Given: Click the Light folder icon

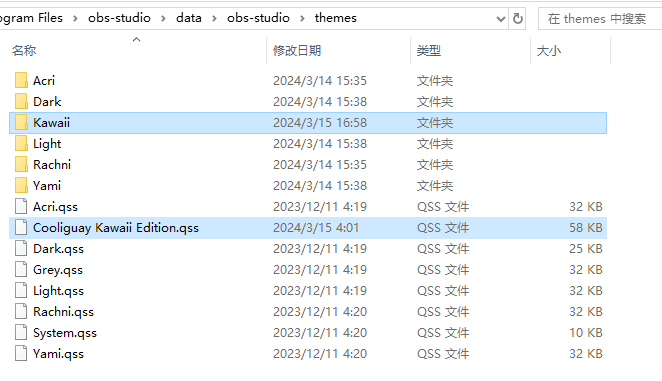Looking at the screenshot, I should click(x=21, y=144).
